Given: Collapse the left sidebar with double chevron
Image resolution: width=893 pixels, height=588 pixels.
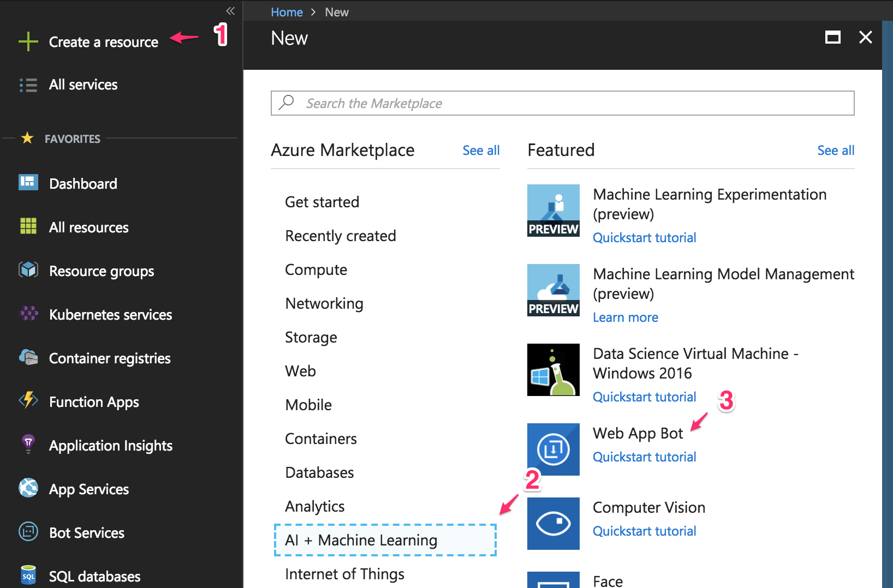Looking at the screenshot, I should [x=230, y=11].
